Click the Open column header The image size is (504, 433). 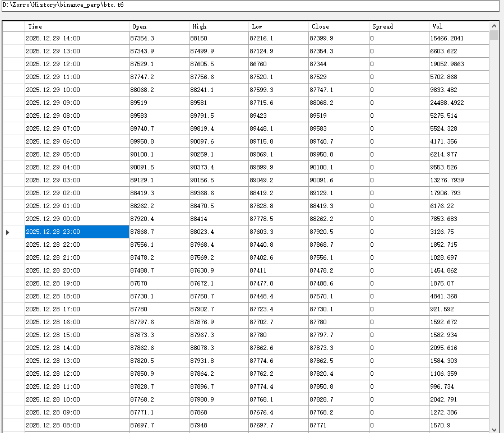(159, 26)
